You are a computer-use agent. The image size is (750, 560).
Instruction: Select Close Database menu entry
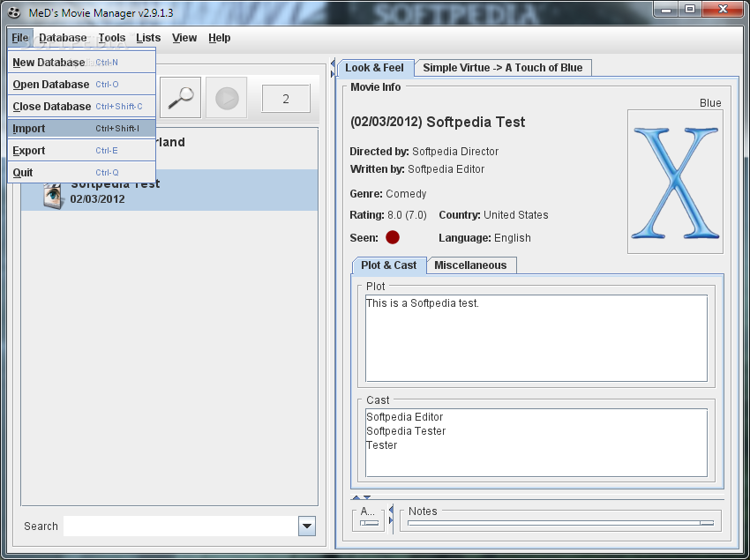pyautogui.click(x=82, y=106)
